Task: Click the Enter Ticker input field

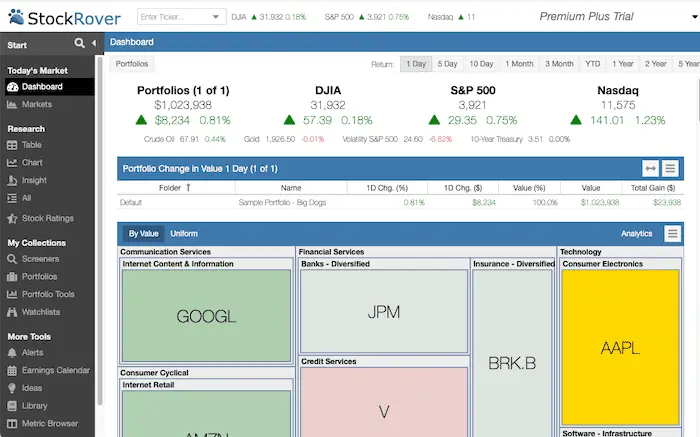Action: pos(174,17)
